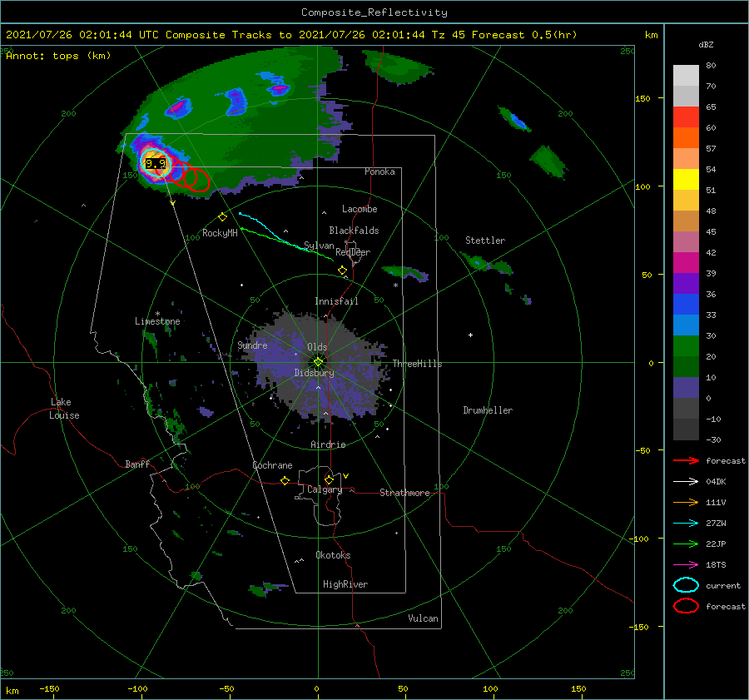Click the RedDeer city label

(x=353, y=252)
